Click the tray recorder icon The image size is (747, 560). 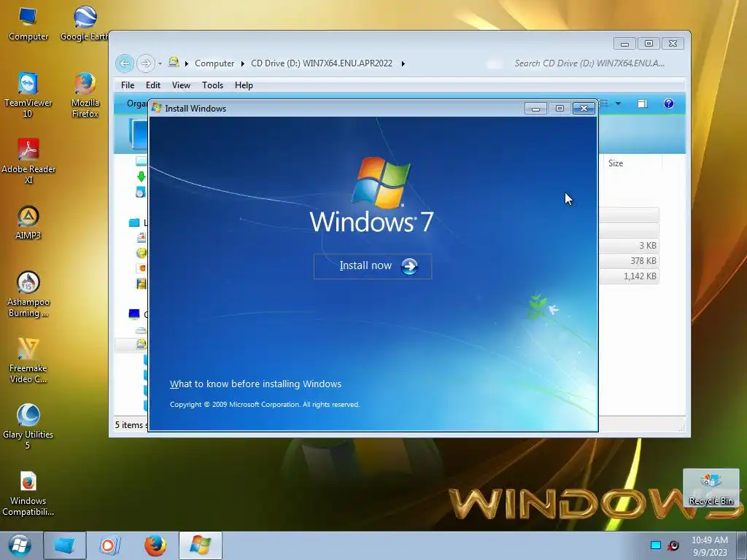point(673,545)
